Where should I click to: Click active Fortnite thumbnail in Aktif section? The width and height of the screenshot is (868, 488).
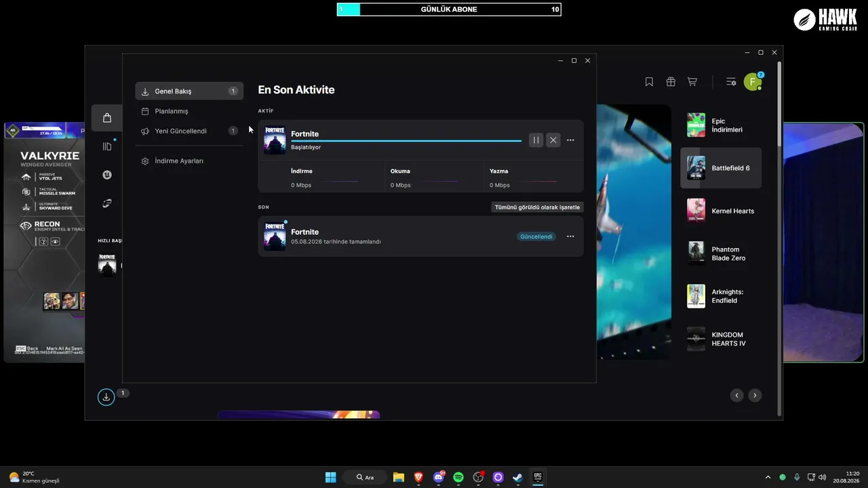click(275, 140)
